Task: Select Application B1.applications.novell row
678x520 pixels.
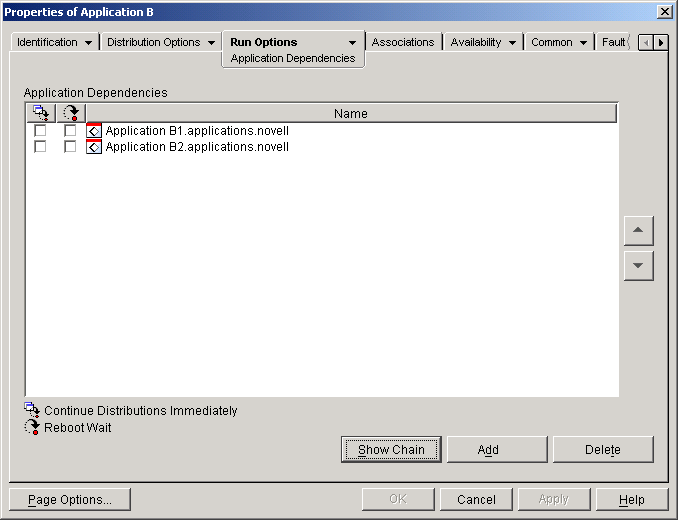Action: tap(321, 131)
